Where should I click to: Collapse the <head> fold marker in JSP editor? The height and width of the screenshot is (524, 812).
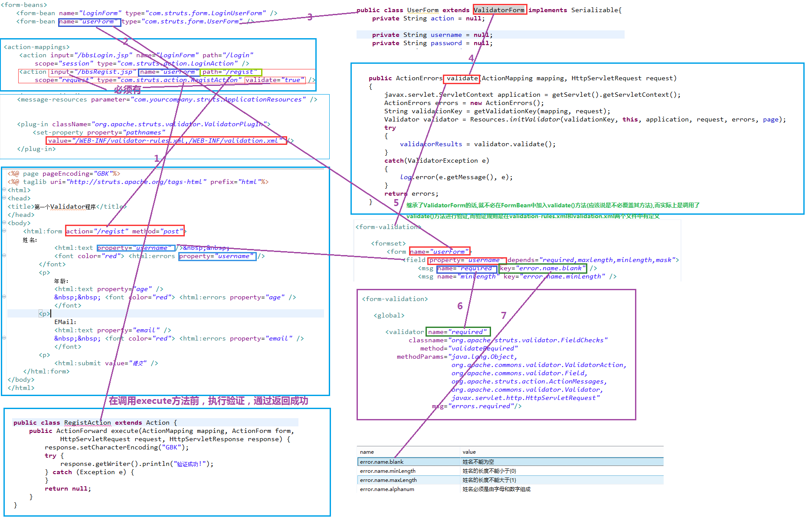[x=4, y=198]
